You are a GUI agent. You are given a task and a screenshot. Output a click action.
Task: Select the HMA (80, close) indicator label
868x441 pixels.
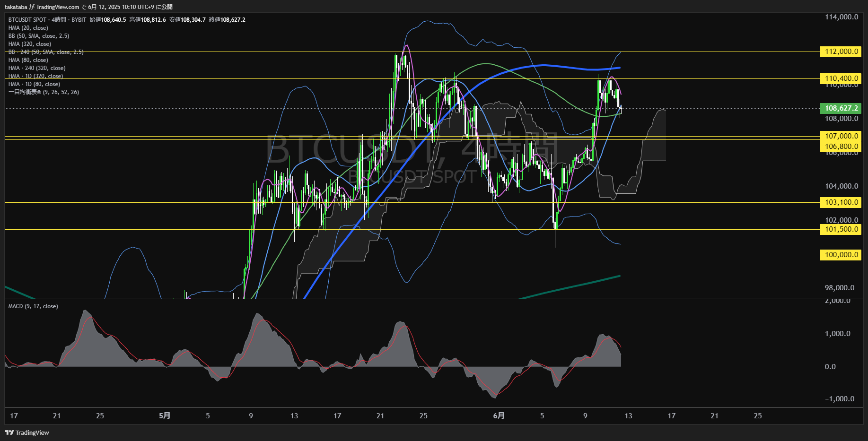click(x=28, y=60)
